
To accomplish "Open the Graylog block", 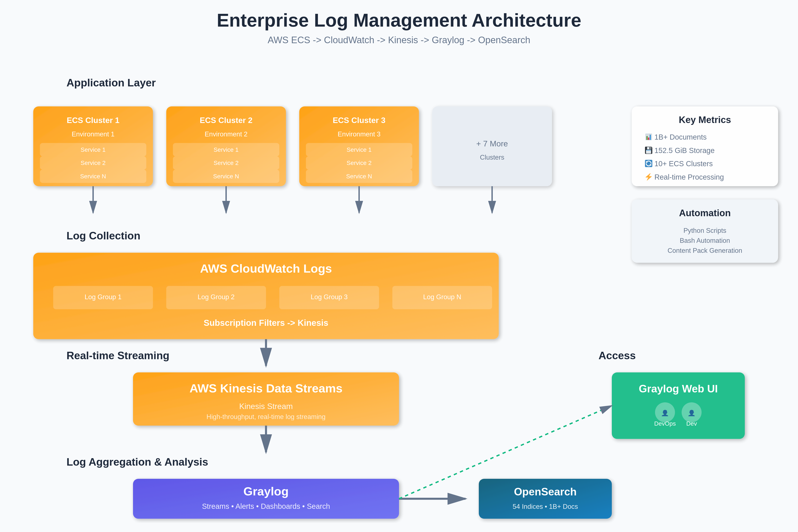I will (266, 498).
